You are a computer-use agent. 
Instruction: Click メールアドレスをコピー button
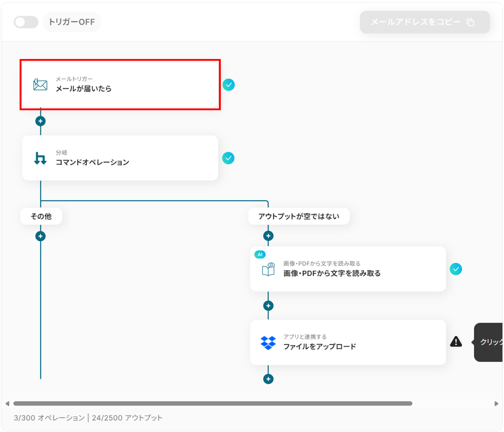click(425, 22)
